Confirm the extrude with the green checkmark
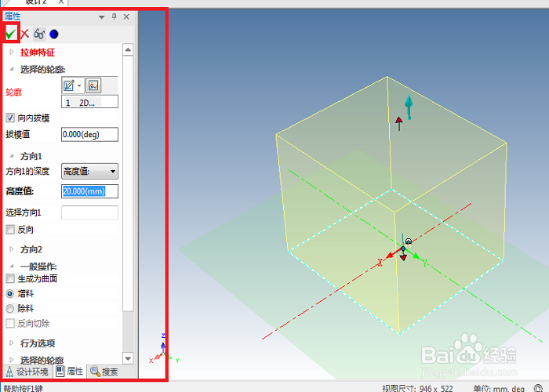Image resolution: width=549 pixels, height=392 pixels. pos(11,34)
